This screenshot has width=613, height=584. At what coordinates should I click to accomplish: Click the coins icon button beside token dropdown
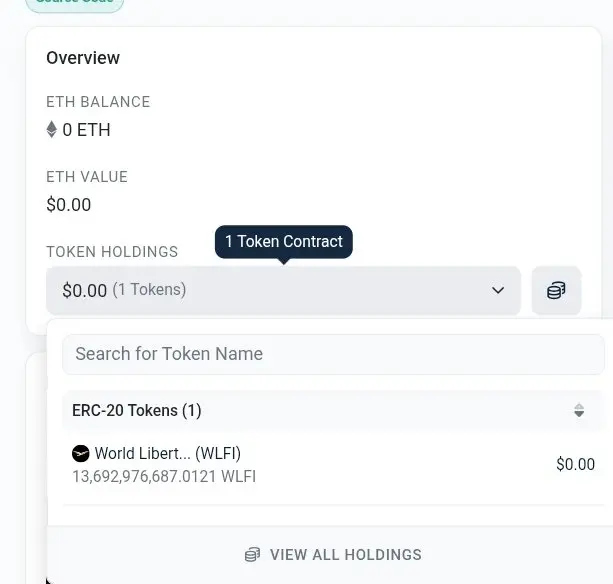(556, 290)
